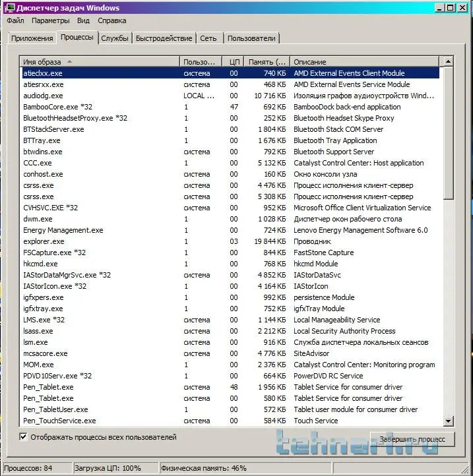Select the Energy Management.exe process
473x476 pixels.
coord(231,230)
